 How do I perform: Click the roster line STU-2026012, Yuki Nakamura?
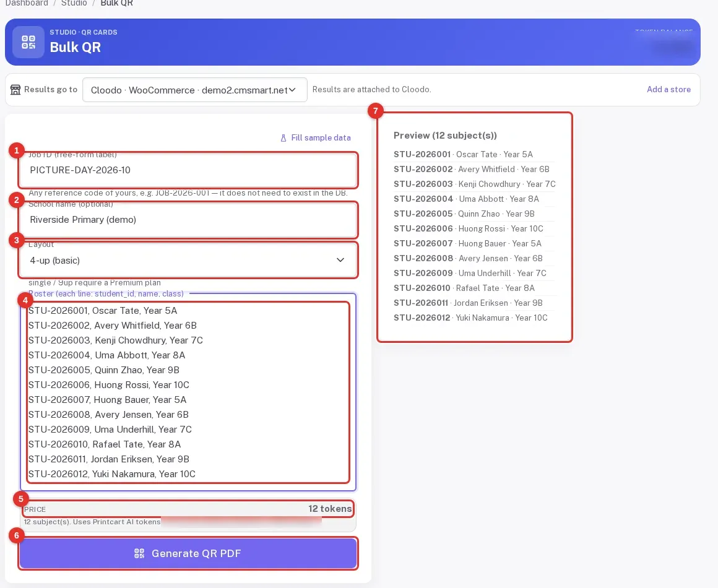pyautogui.click(x=112, y=474)
